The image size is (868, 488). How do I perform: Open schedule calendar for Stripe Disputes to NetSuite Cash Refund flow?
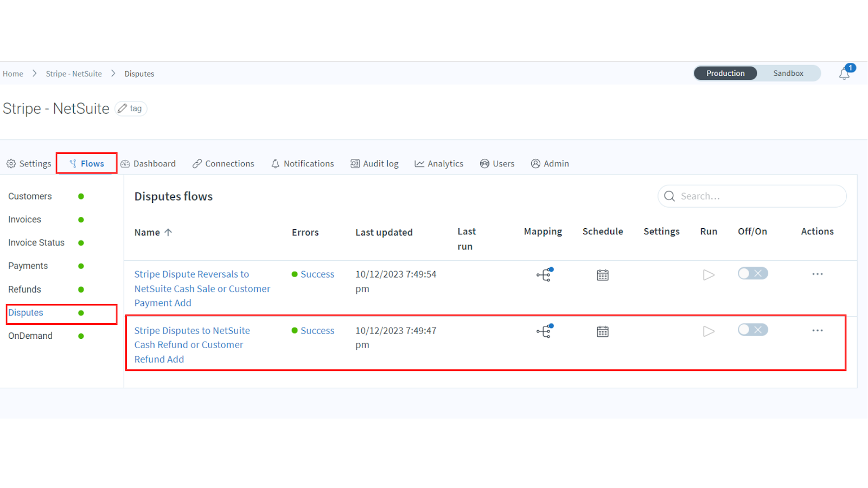[603, 331]
